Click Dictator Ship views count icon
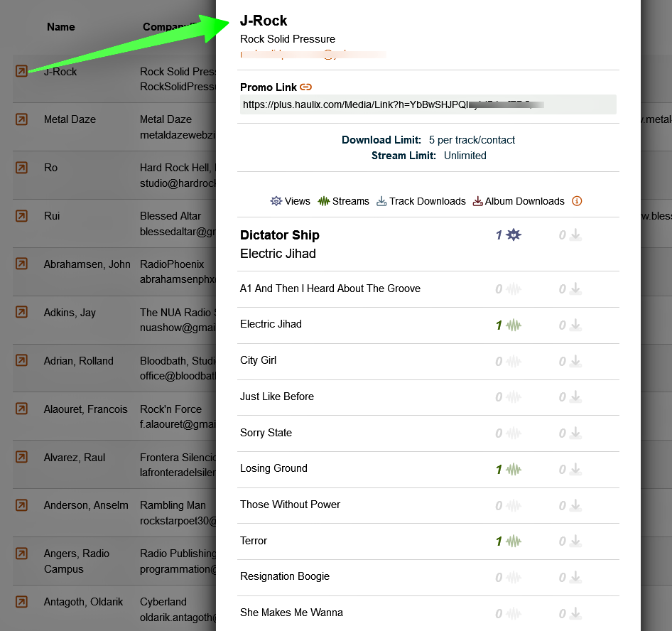This screenshot has height=631, width=672. (513, 234)
